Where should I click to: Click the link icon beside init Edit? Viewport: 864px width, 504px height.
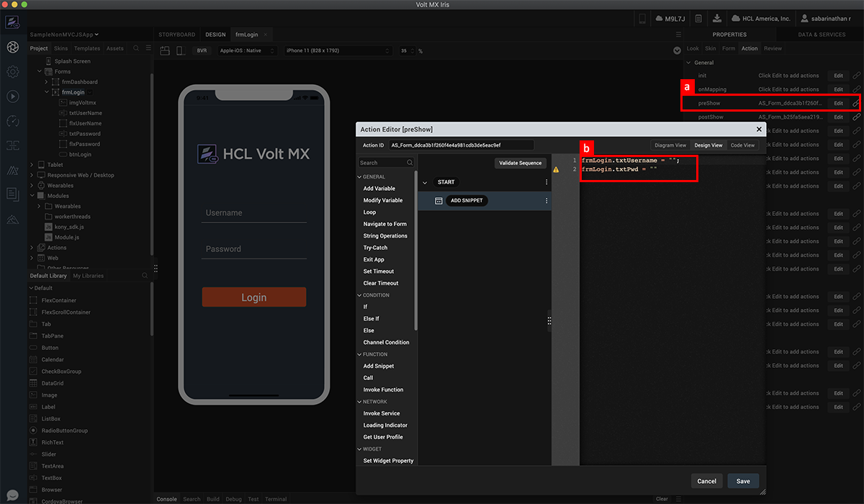(x=856, y=76)
